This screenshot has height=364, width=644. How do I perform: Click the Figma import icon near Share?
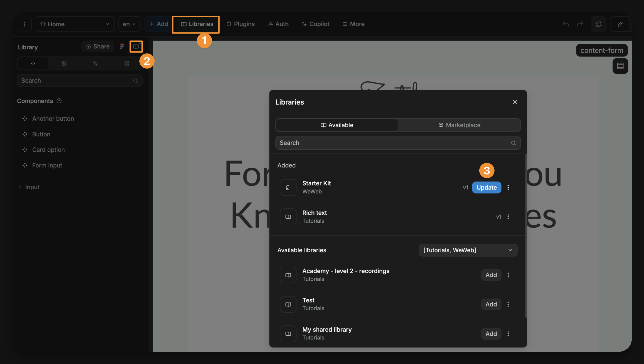[122, 46]
